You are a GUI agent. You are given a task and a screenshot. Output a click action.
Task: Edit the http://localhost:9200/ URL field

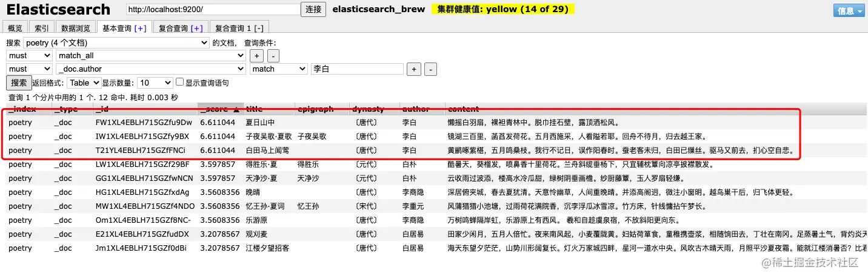pos(213,10)
